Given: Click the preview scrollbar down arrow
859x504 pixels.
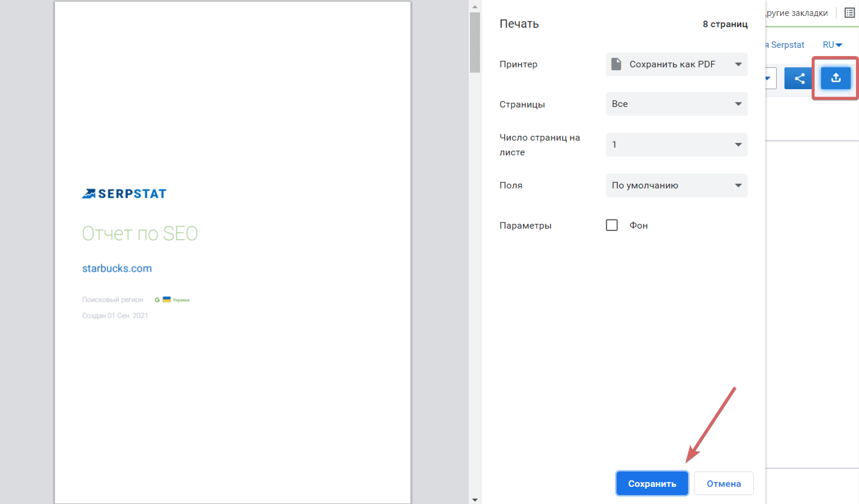Looking at the screenshot, I should point(475,499).
